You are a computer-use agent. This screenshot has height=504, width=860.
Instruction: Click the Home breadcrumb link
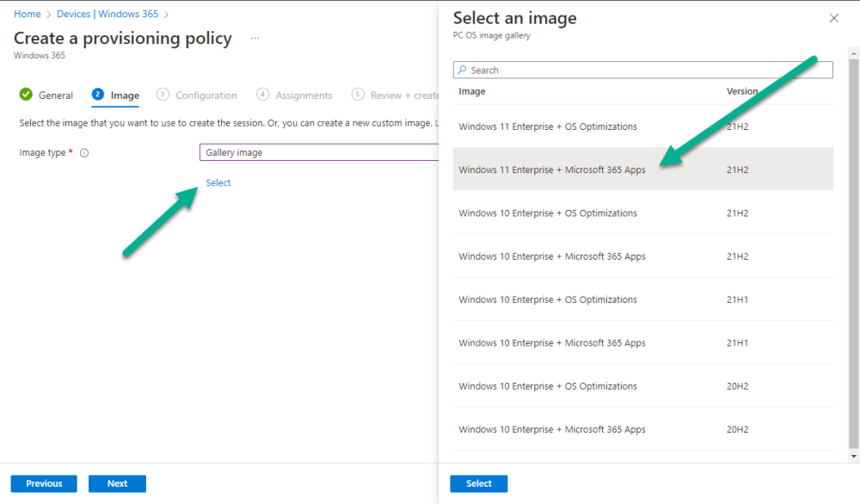point(27,14)
